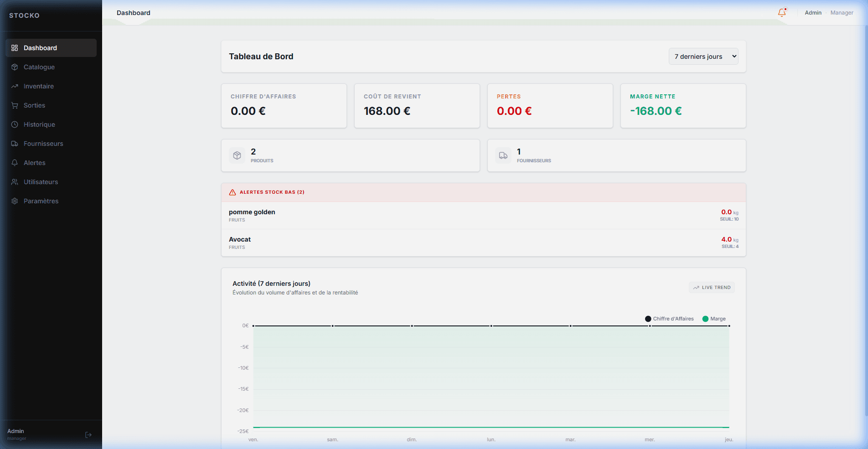The width and height of the screenshot is (868, 449).
Task: Click the Dashboard grid icon in sidebar
Action: (15, 48)
